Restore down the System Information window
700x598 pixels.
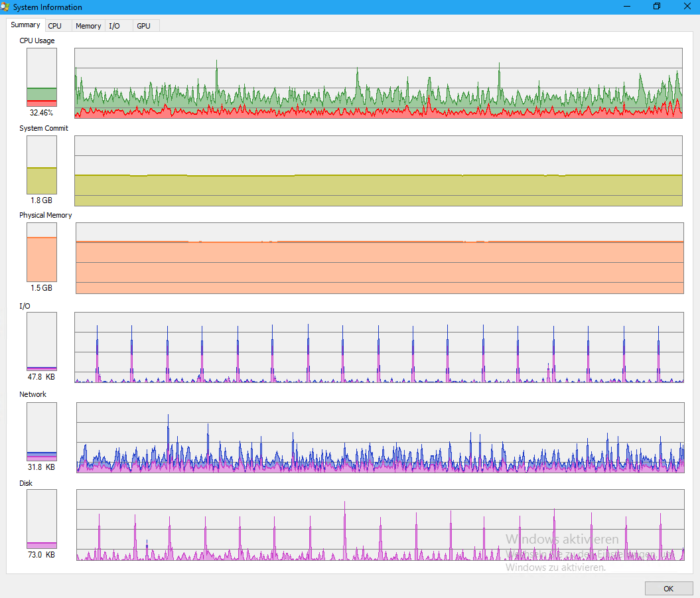tap(657, 7)
